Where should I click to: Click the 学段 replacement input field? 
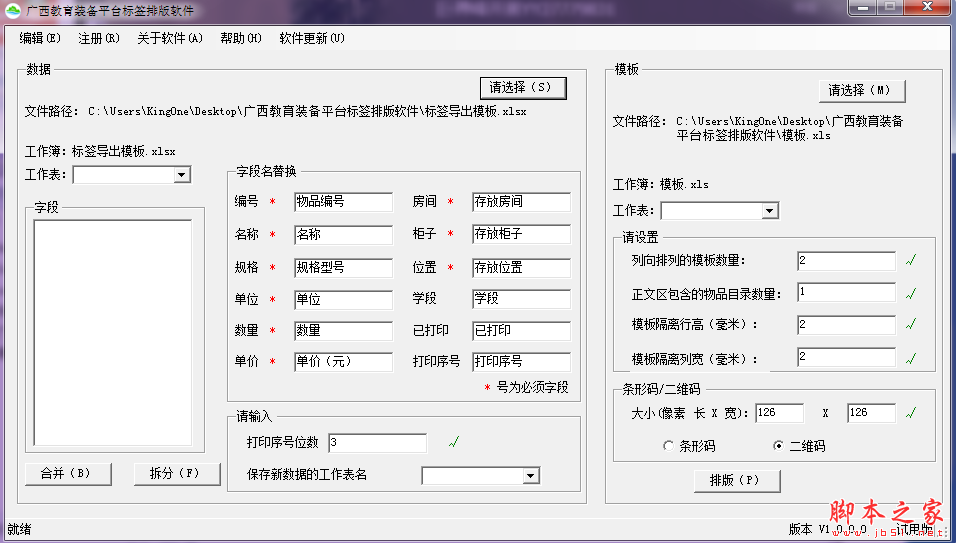(521, 299)
